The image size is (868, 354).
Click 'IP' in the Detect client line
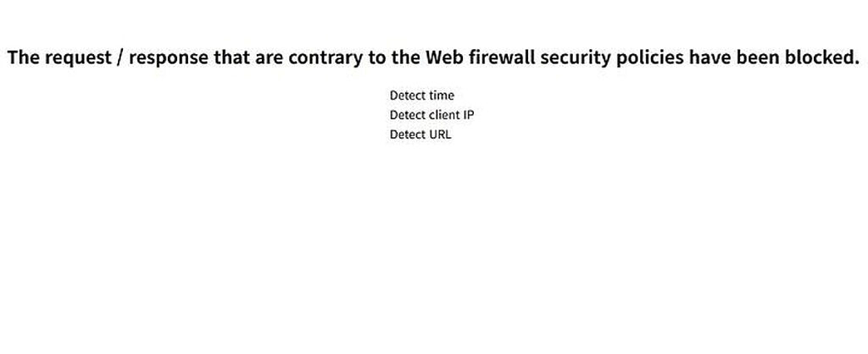point(469,115)
